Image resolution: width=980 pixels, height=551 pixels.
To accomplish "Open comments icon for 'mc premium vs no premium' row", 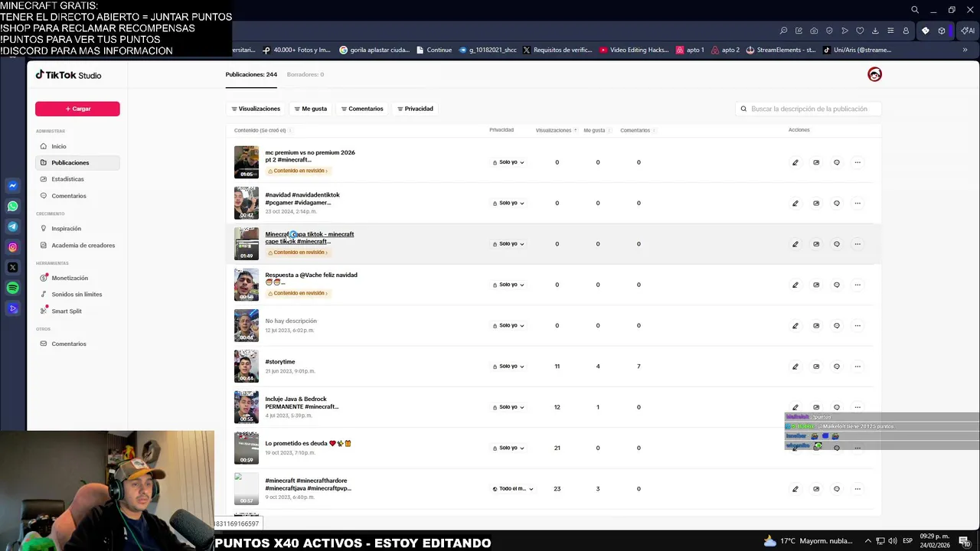I will [837, 162].
